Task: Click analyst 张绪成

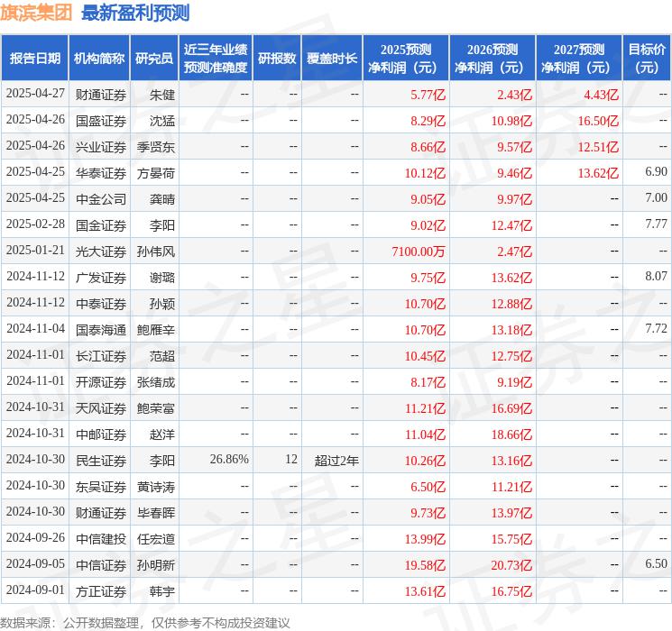Action: point(155,382)
